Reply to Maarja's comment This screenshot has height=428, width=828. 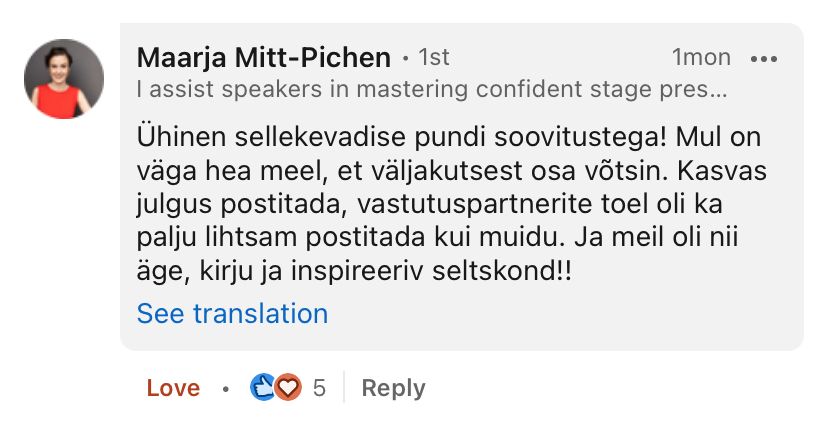[x=393, y=388]
